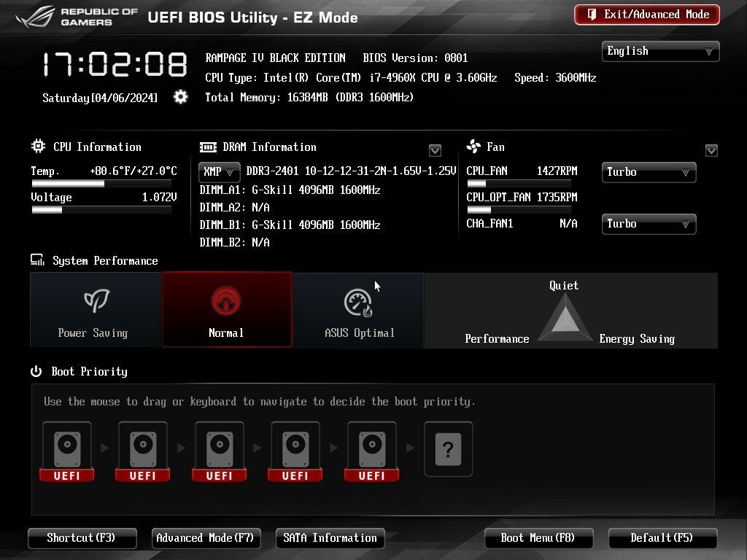Screen dimensions: 747x560
Task: Click the CPU_FAN speed bar
Action: pos(519,184)
